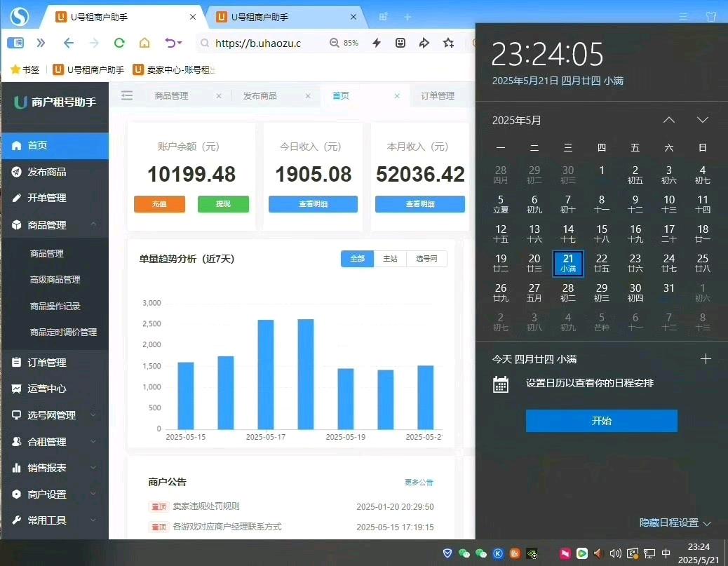
Task: Click the browser refresh icon
Action: point(119,43)
